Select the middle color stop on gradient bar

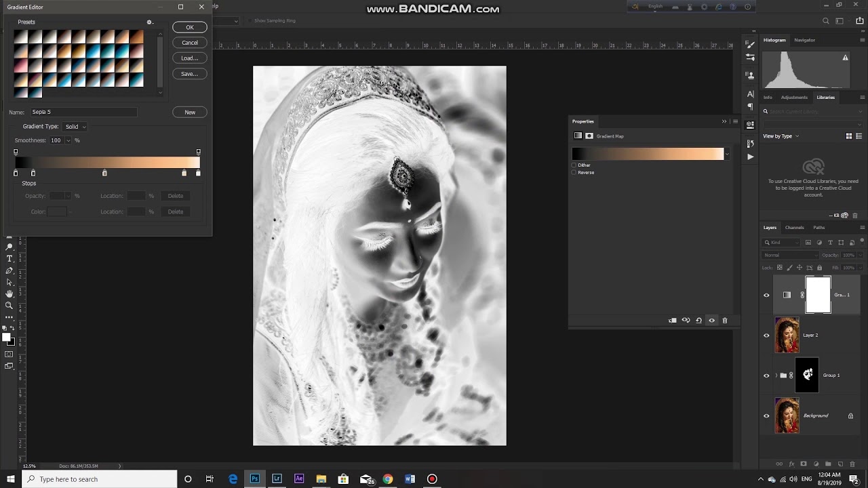click(x=104, y=174)
